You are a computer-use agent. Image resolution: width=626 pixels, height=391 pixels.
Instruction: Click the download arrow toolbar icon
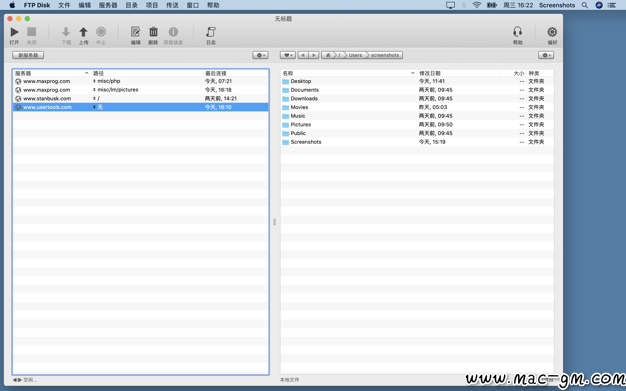pos(66,32)
